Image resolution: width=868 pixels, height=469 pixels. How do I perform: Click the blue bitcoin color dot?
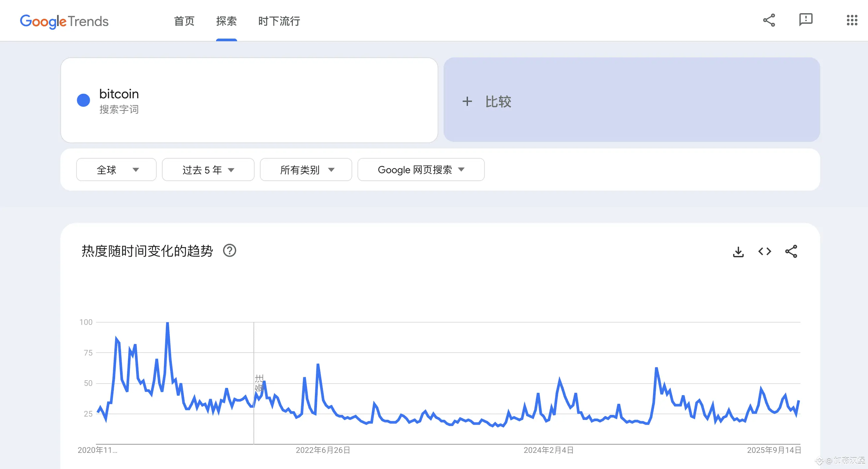(x=83, y=100)
